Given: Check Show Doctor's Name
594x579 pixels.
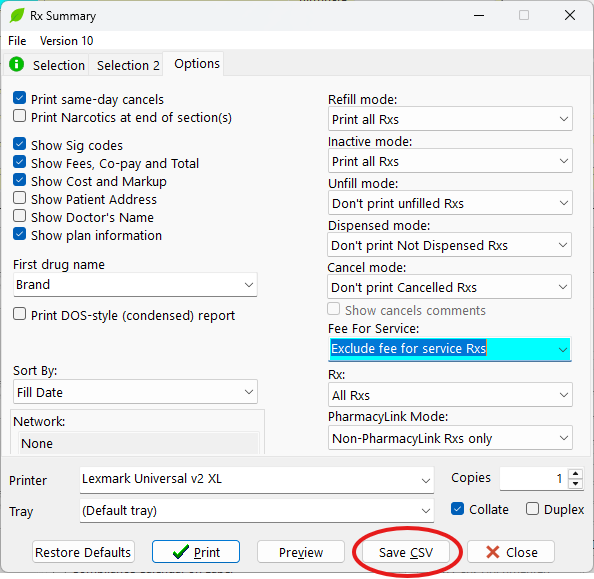Looking at the screenshot, I should tap(19, 216).
